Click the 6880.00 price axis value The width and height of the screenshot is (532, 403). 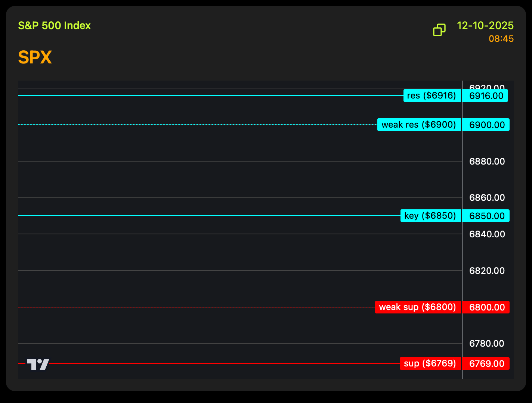[487, 162]
